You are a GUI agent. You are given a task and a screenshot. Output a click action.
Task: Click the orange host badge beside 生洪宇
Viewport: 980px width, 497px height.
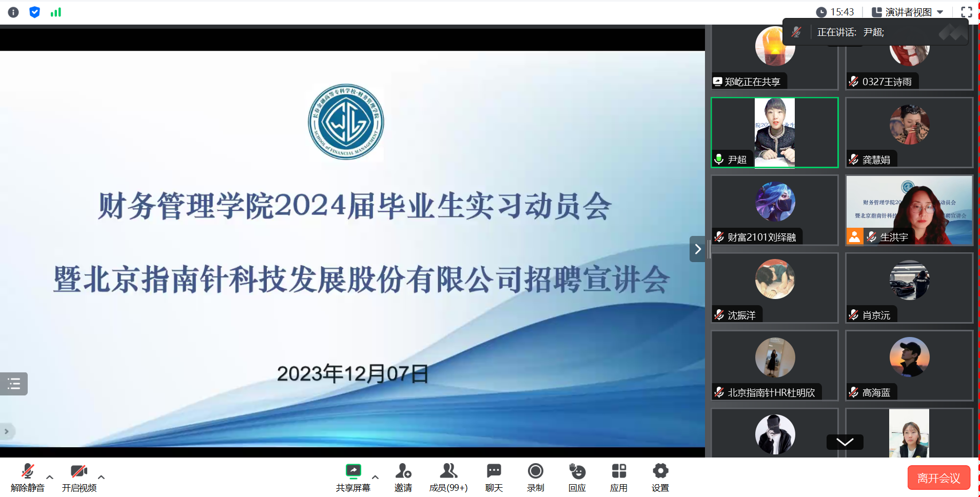tap(855, 237)
